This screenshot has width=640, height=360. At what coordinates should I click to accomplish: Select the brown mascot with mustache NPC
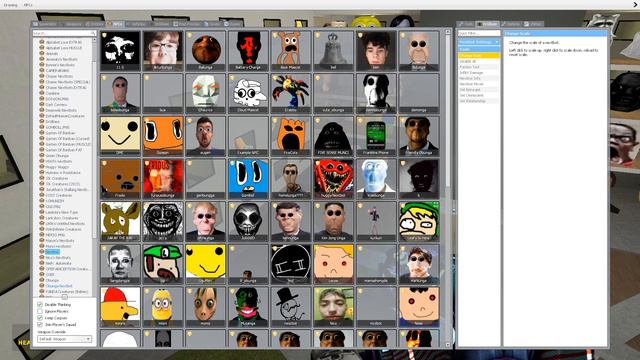click(x=291, y=51)
